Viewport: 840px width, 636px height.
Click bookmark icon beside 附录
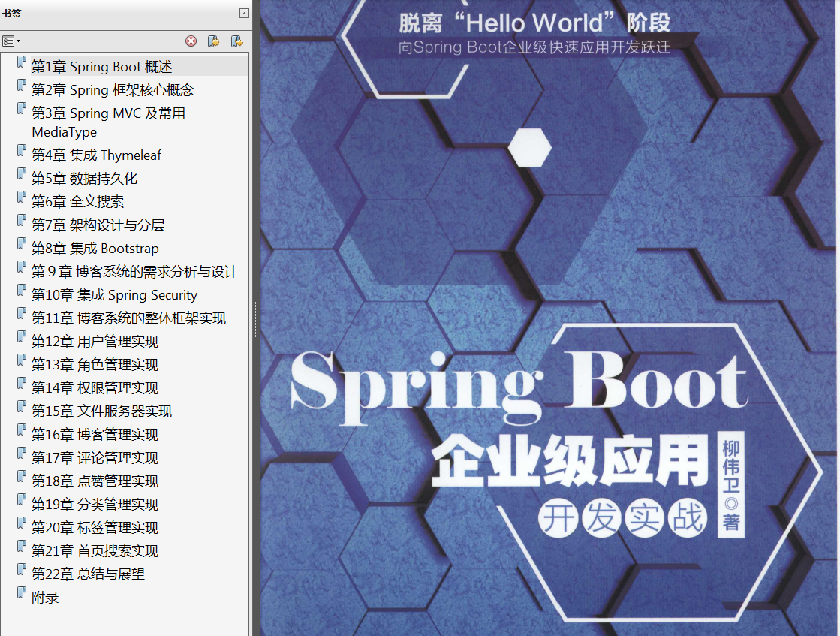coord(22,593)
